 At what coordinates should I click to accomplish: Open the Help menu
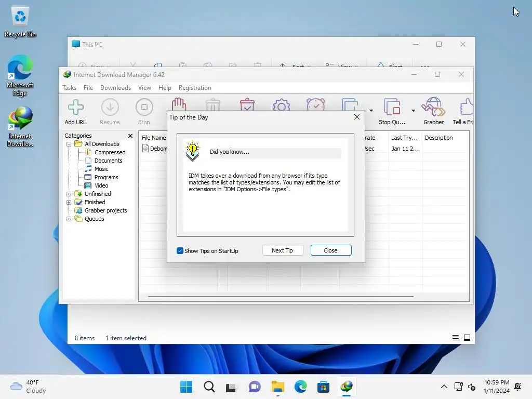click(165, 88)
